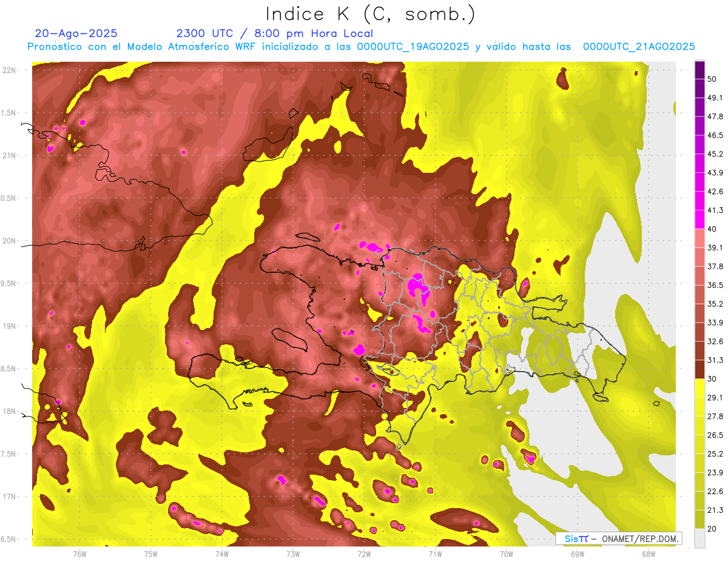This screenshot has height=562, width=728.
Task: Click the longitude label "73W"
Action: point(293,554)
